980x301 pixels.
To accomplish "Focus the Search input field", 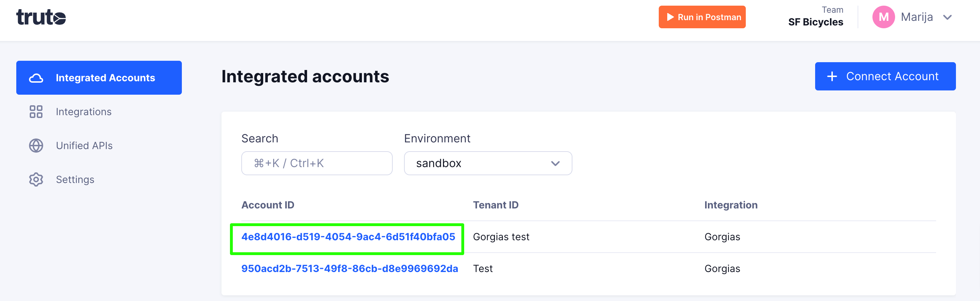I will [317, 164].
